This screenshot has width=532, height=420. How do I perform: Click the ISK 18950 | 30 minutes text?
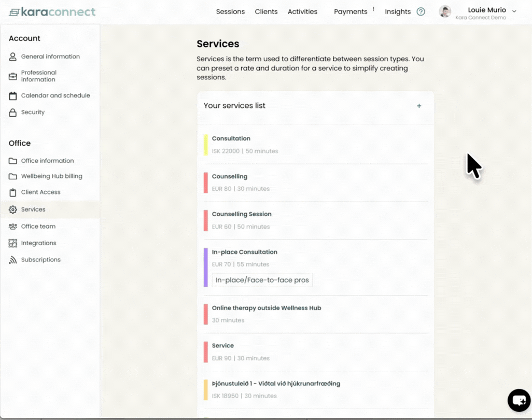(x=244, y=396)
